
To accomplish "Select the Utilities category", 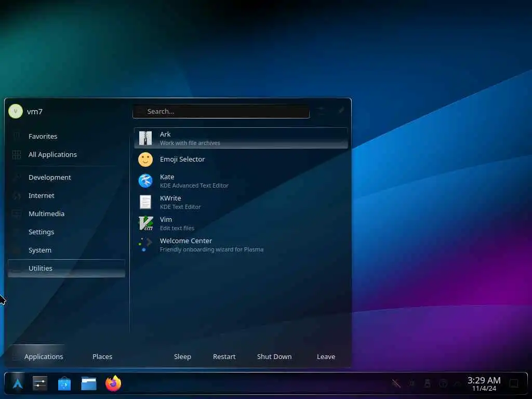I will coord(66,269).
